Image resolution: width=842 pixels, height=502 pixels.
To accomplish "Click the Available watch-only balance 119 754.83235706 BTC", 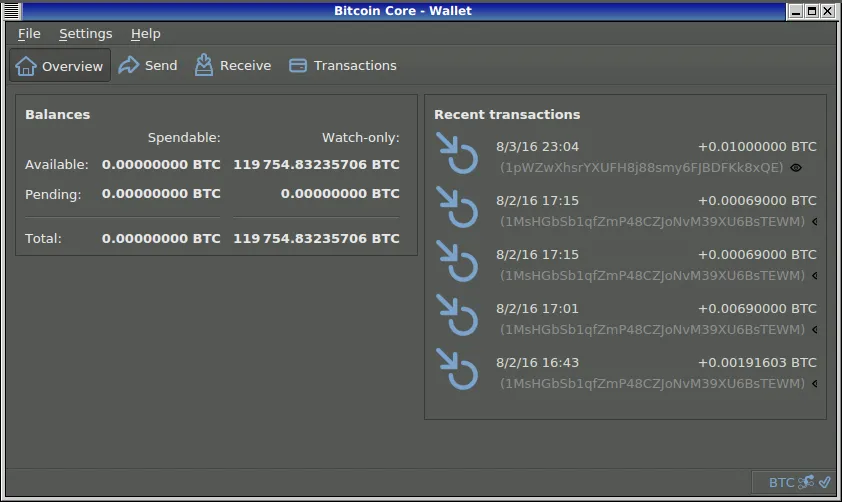I will 316,164.
